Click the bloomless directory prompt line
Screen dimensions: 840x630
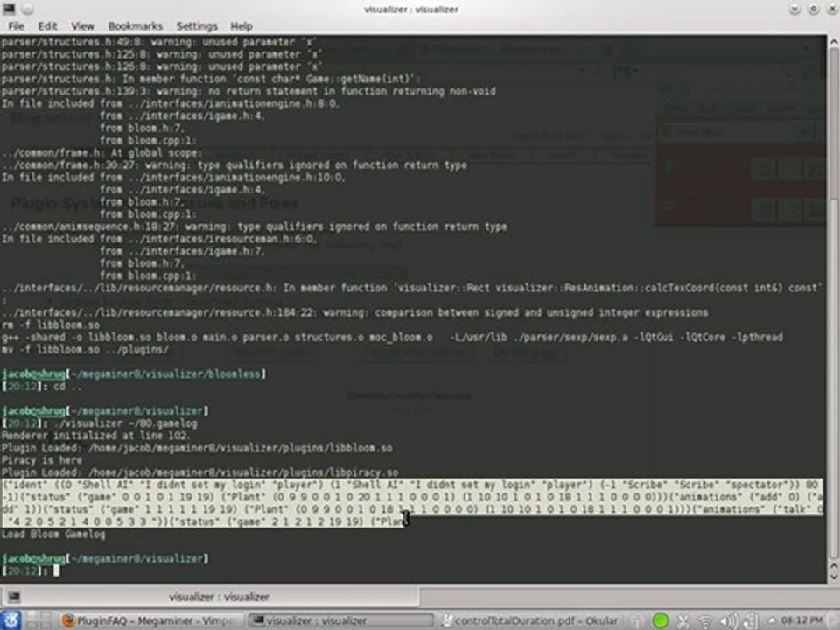pyautogui.click(x=134, y=374)
